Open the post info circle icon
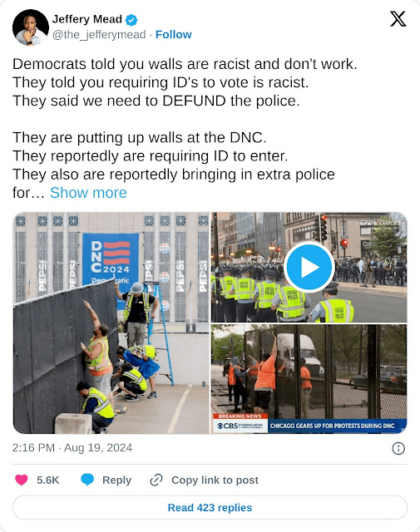Viewport: 420px width, 532px height. tap(398, 448)
